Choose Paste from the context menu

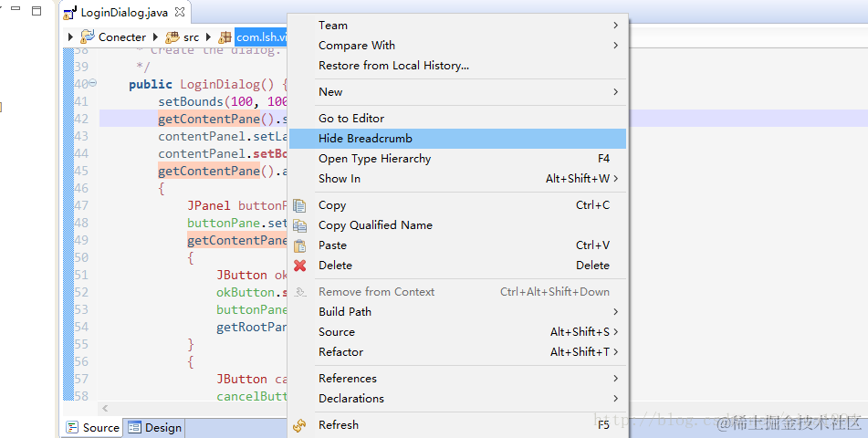[x=458, y=245]
